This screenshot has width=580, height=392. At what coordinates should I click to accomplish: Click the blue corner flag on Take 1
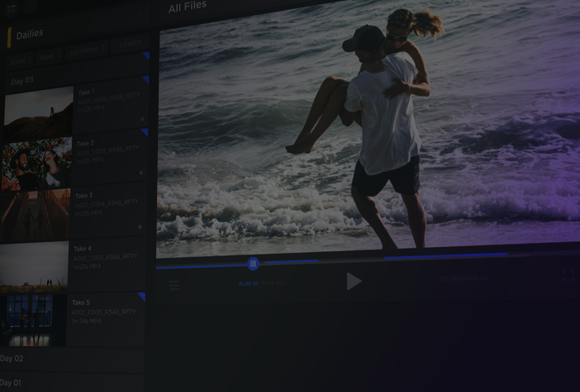tap(146, 79)
